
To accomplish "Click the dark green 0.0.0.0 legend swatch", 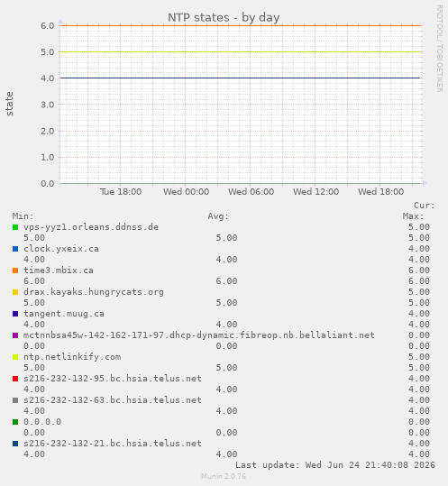I will 15,422.
